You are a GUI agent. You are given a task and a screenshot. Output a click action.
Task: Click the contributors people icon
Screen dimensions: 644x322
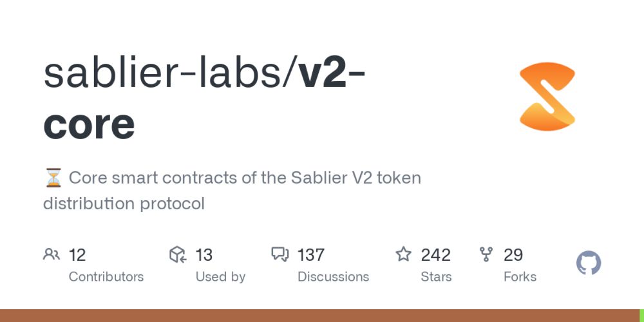point(52,254)
